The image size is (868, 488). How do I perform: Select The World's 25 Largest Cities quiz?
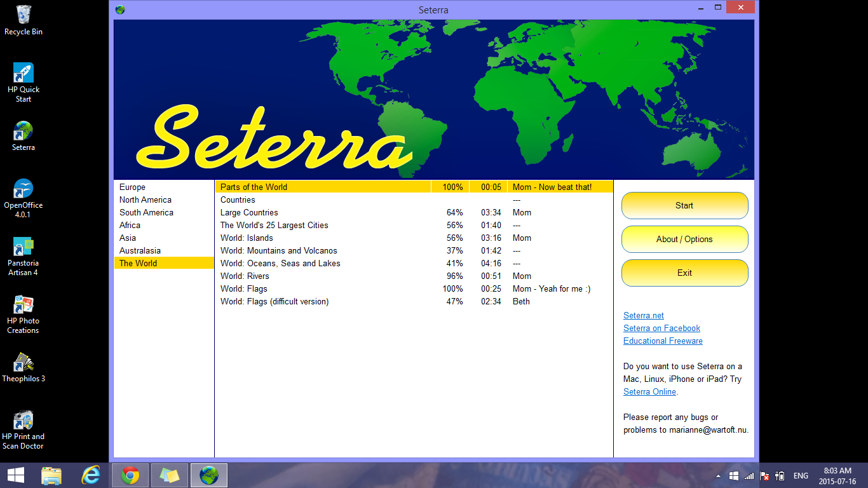pos(275,225)
